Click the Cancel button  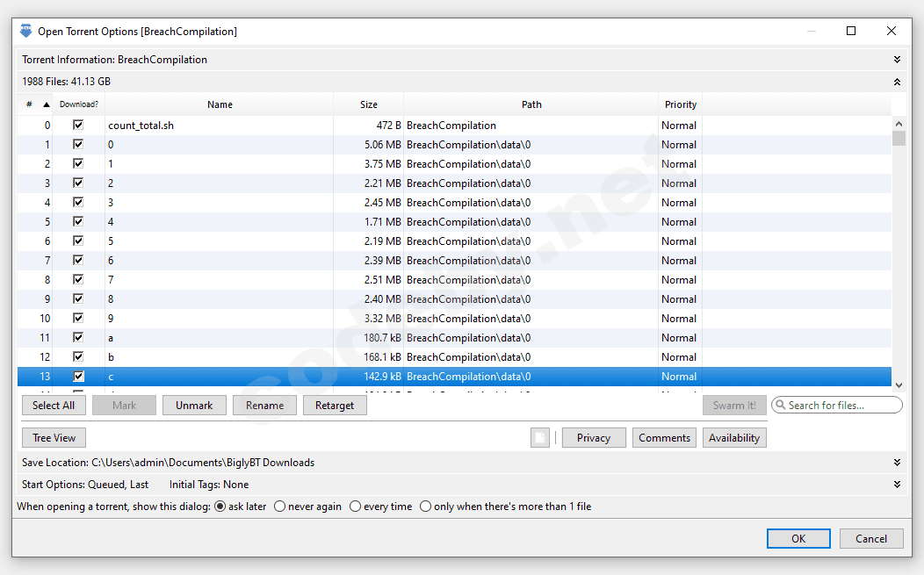tap(871, 538)
